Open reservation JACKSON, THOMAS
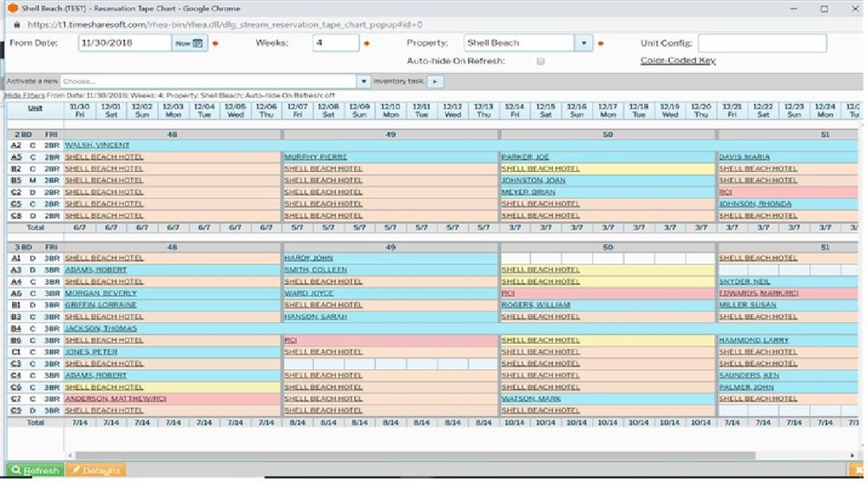The width and height of the screenshot is (868, 488). coord(101,328)
